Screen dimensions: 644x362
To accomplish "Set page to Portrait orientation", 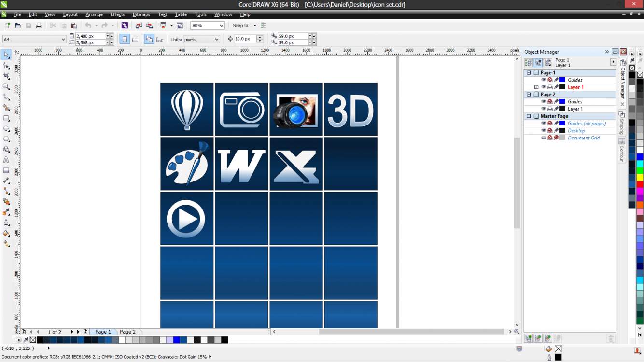I will [x=125, y=39].
